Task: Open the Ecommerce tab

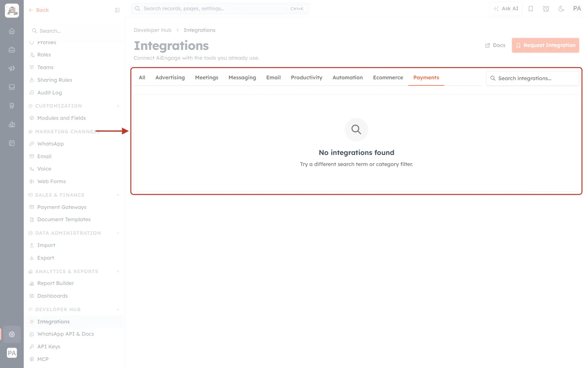Action: coord(388,78)
